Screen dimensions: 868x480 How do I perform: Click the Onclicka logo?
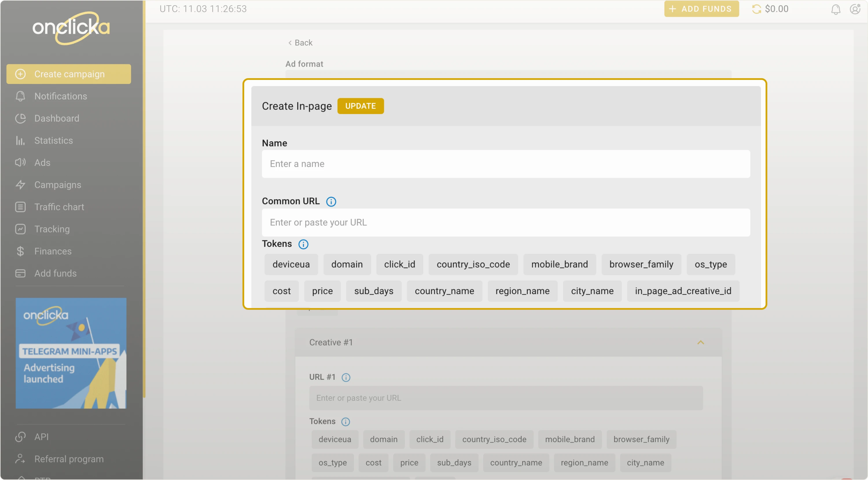point(71,28)
